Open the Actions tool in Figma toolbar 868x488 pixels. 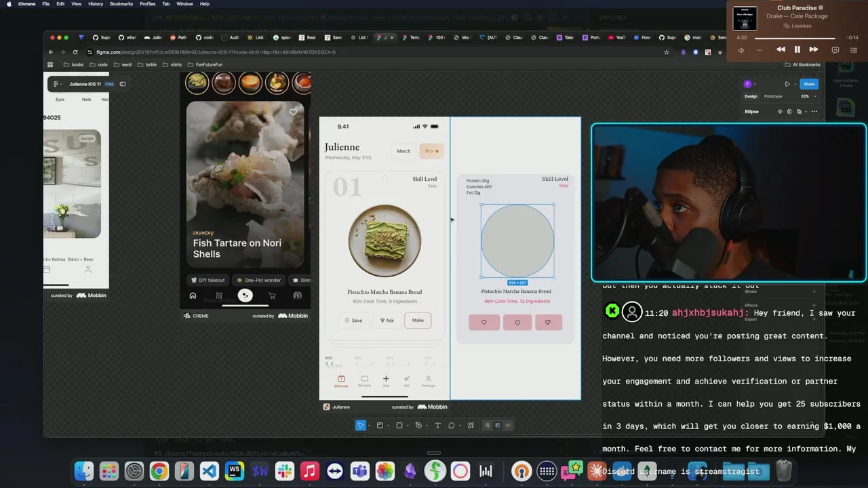tap(471, 426)
